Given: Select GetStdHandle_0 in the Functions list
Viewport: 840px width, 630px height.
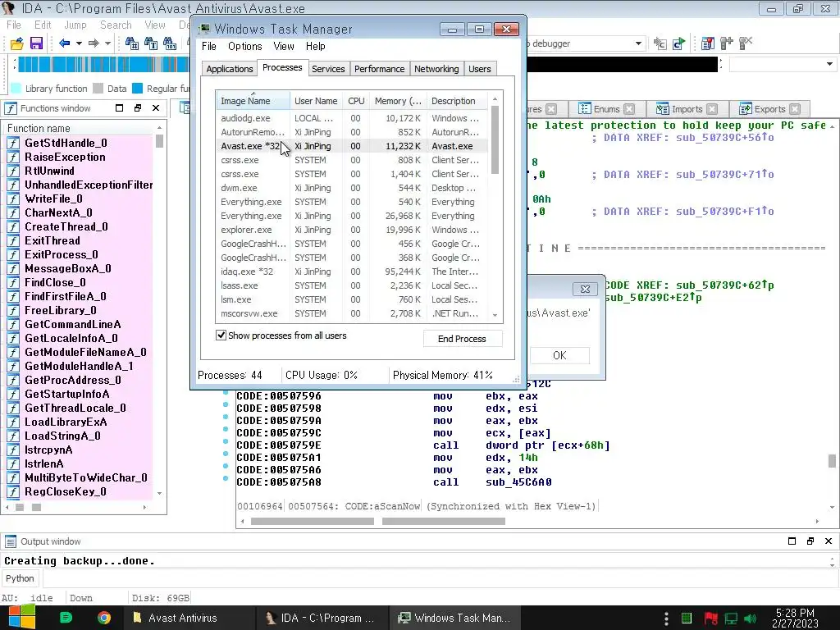Looking at the screenshot, I should 79,143.
